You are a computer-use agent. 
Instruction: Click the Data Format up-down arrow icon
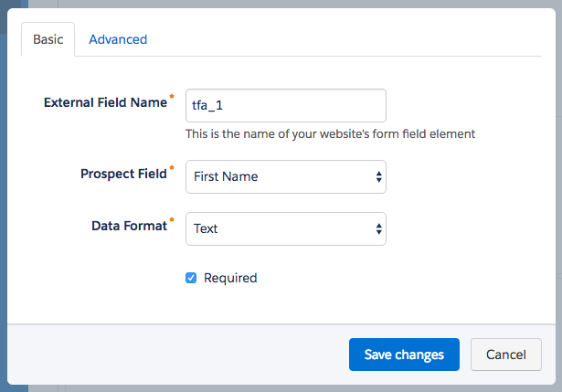pos(378,229)
